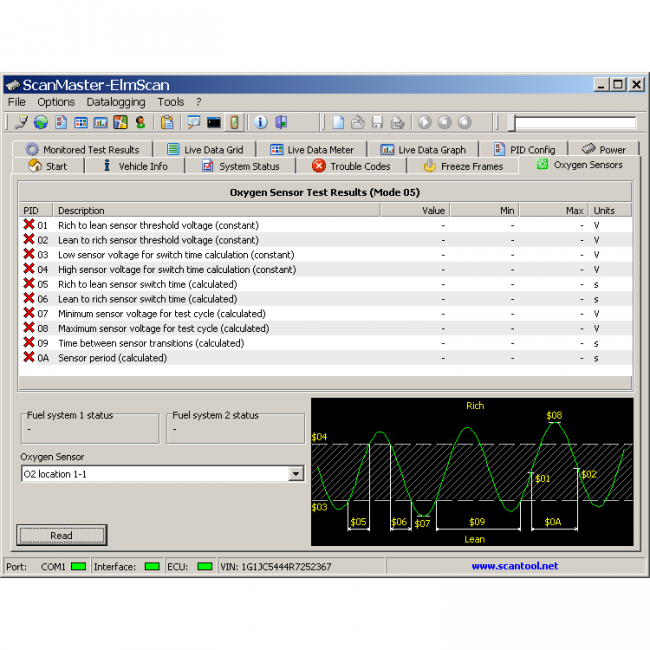Open the Tools menu
The width and height of the screenshot is (650, 650).
170,102
